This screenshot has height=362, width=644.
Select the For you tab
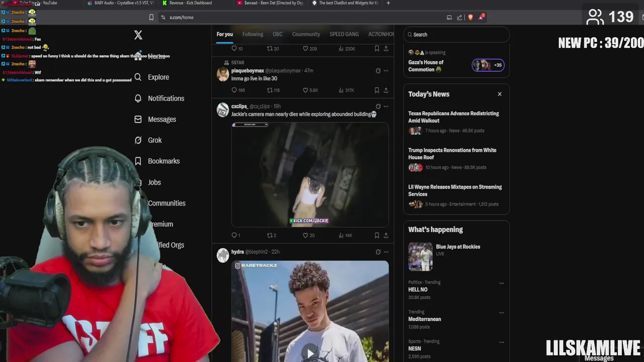(x=224, y=34)
